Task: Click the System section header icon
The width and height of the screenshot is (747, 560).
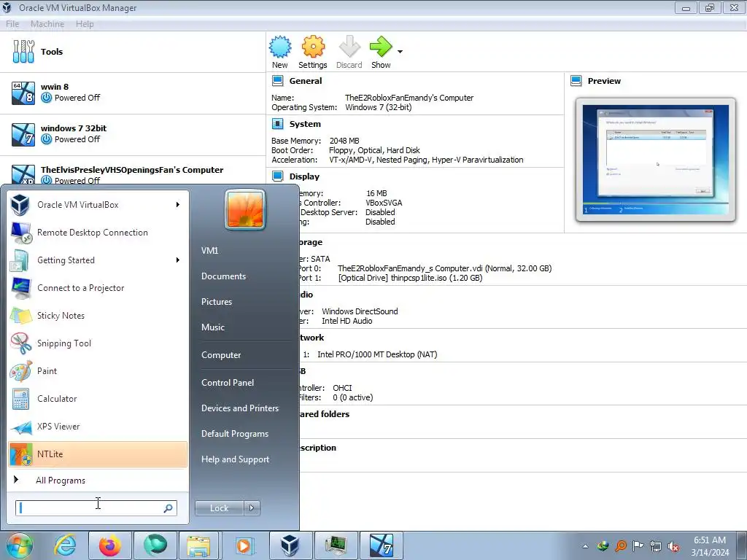Action: tap(277, 124)
